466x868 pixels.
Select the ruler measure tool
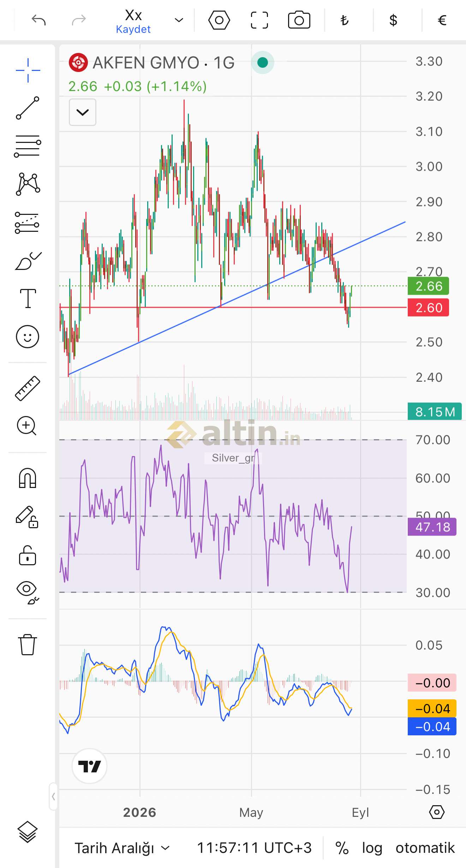coord(28,388)
